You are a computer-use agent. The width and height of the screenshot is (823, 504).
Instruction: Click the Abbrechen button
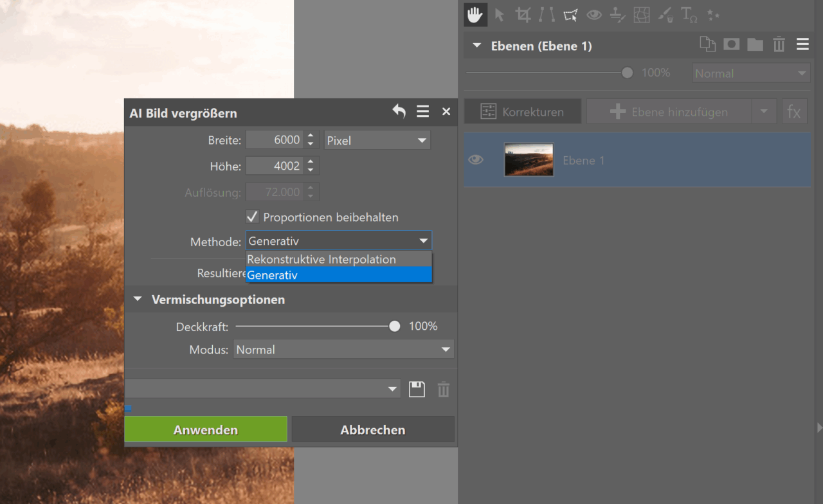373,429
